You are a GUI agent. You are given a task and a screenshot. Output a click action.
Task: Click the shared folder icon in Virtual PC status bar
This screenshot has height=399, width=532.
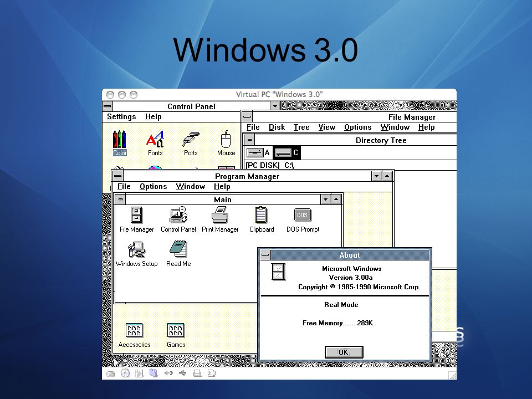coord(154,373)
